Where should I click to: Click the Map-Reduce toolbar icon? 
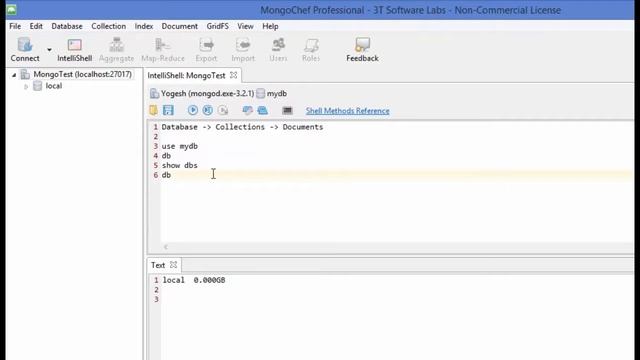point(163,49)
